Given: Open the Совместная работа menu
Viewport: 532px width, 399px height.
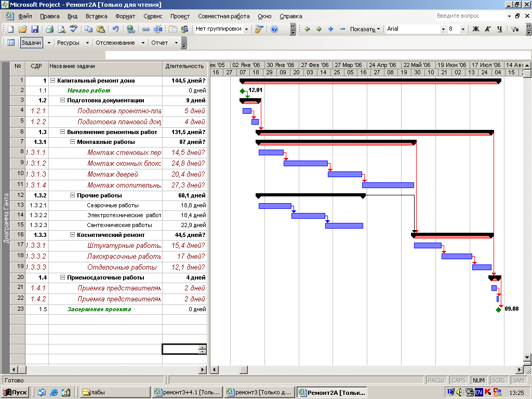Looking at the screenshot, I should pyautogui.click(x=223, y=16).
